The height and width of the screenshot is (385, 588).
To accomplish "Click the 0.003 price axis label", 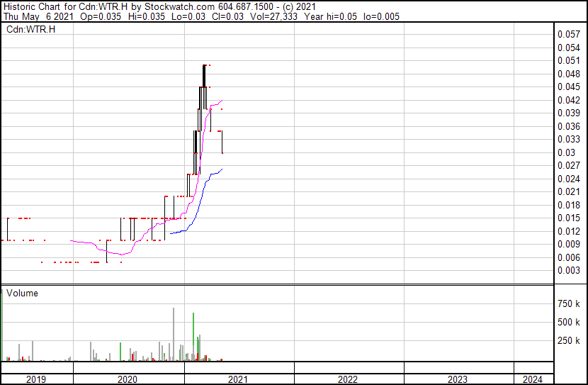I will [x=568, y=270].
